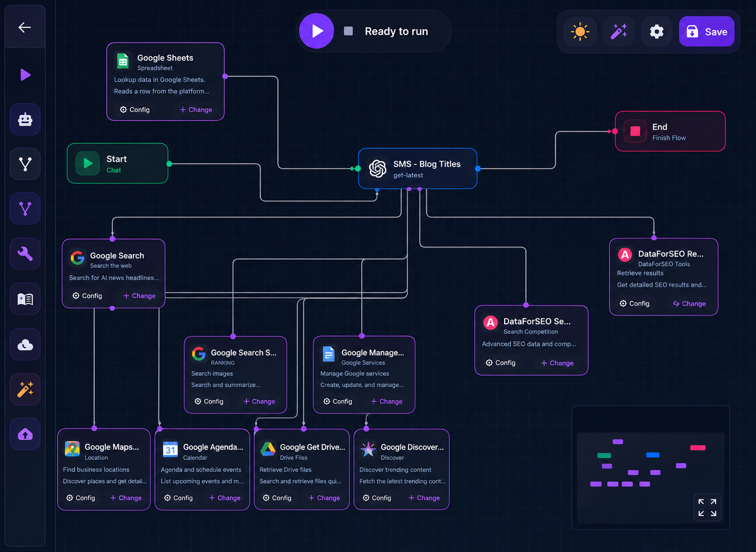Image resolution: width=756 pixels, height=552 pixels.
Task: Open Config on the Google Search S... node
Action: (209, 402)
